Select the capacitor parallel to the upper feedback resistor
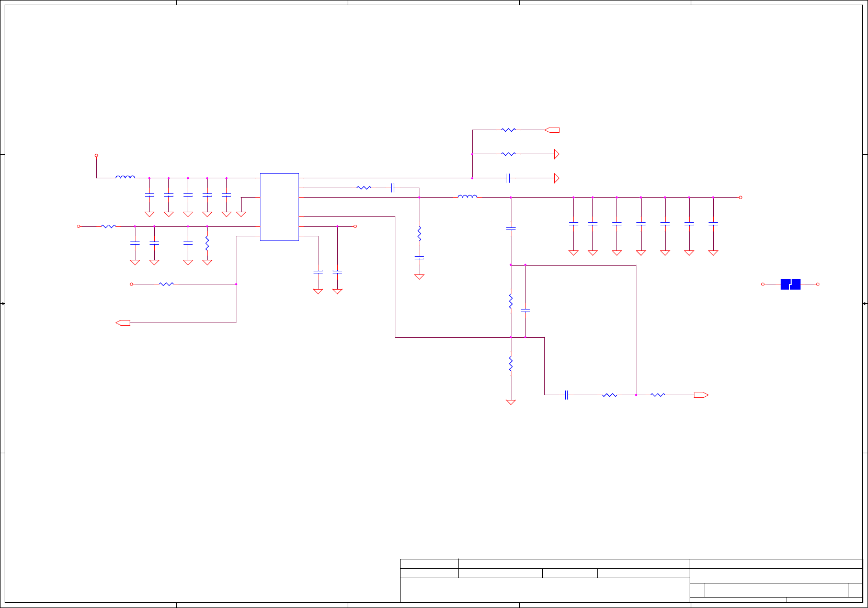868x608 pixels. pos(526,311)
